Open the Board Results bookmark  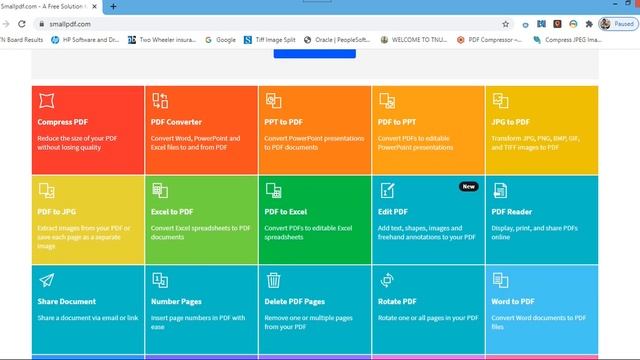point(22,40)
